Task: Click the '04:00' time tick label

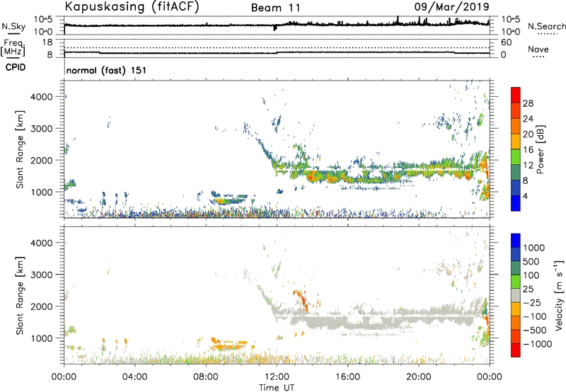Action: 134,377
